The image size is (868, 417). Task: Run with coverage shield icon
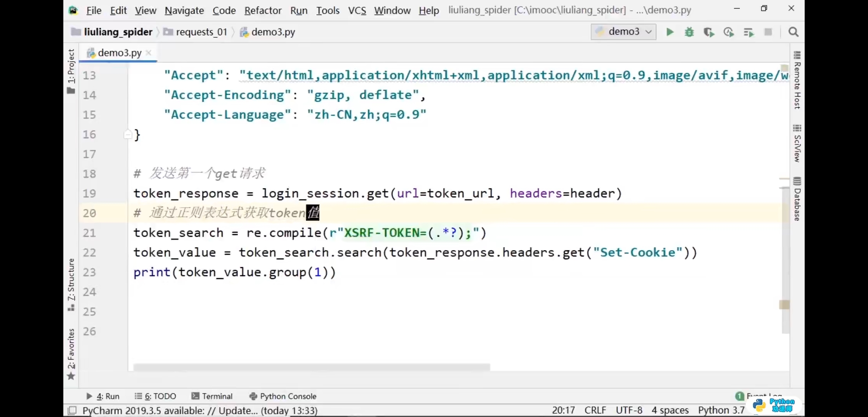click(x=709, y=32)
